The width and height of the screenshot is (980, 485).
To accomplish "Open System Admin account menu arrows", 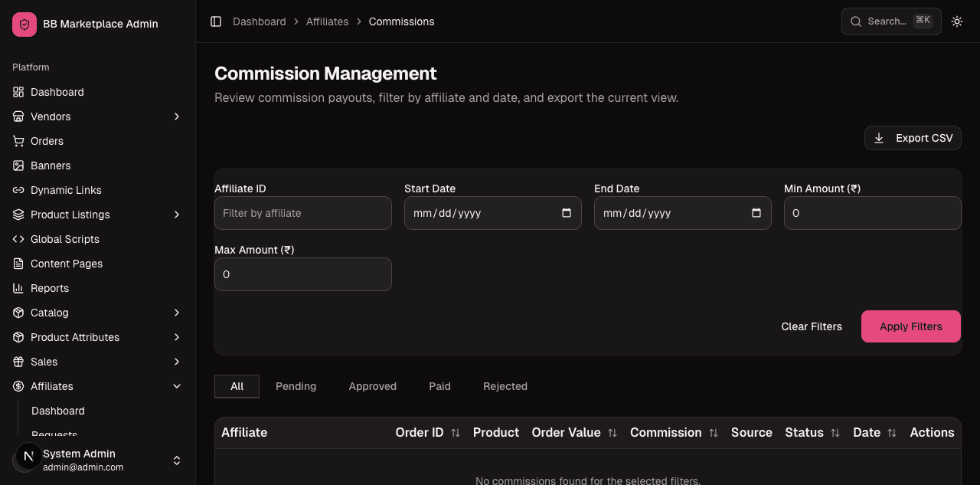I will click(x=177, y=460).
